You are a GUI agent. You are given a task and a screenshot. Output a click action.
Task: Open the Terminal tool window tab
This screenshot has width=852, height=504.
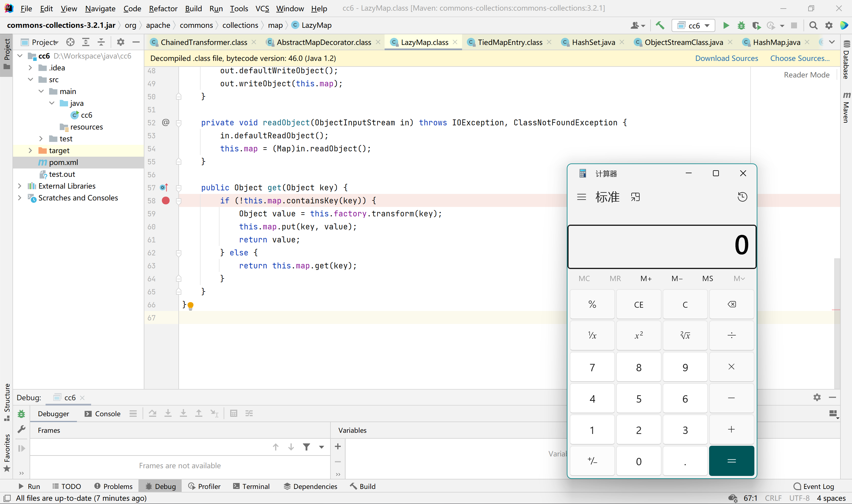[x=251, y=486]
